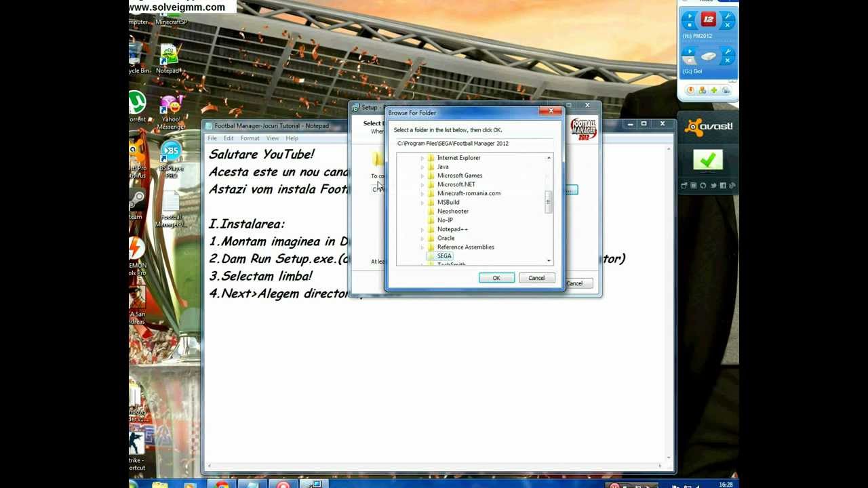
Task: Click the folder path field showing Football Manager 2012
Action: (x=475, y=144)
